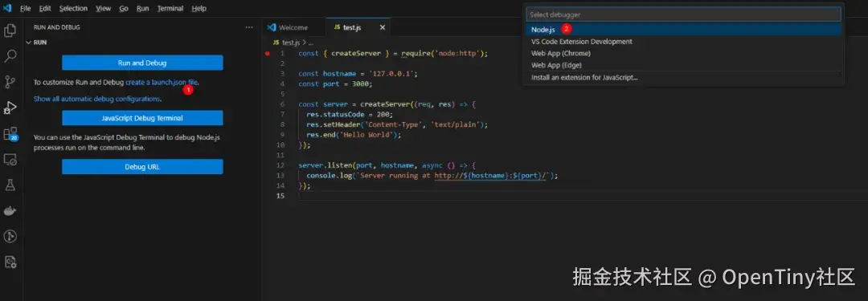Select Node.js debugger option
868x301 pixels.
(x=683, y=30)
